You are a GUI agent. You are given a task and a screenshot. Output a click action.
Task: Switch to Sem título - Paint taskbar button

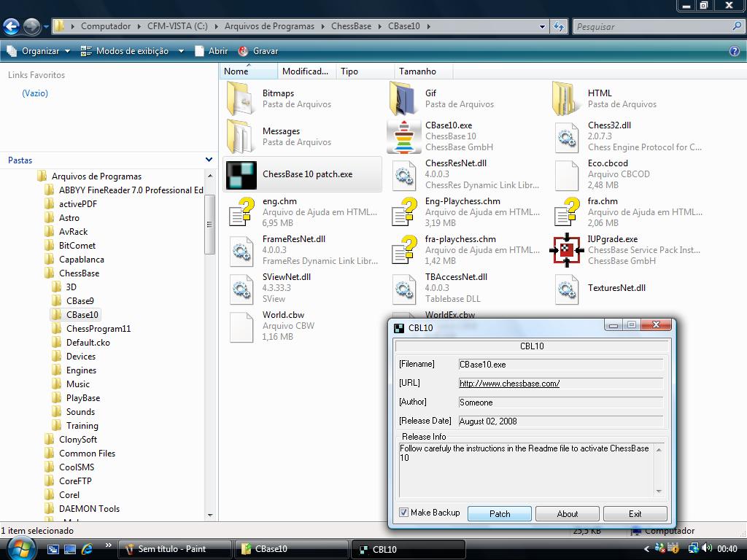[x=174, y=549]
